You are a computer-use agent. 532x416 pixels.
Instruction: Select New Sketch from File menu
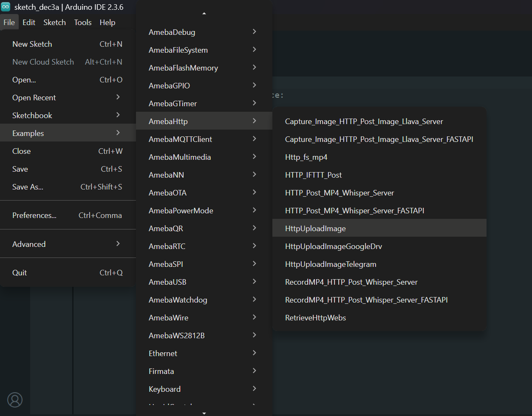pyautogui.click(x=32, y=44)
